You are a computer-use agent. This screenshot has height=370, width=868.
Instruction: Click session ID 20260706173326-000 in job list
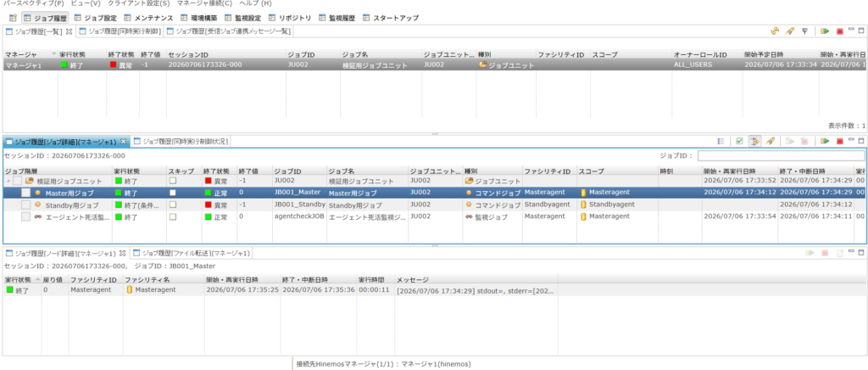(x=204, y=64)
